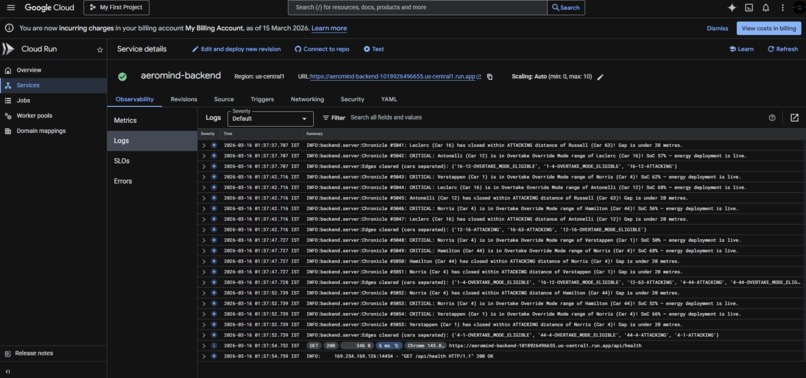Follow the Learn more billing link

pos(329,28)
